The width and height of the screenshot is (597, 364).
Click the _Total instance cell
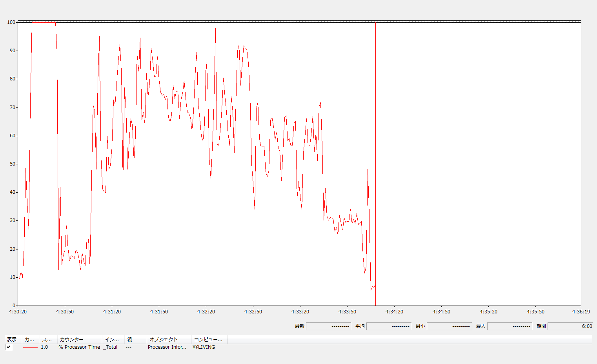click(111, 347)
